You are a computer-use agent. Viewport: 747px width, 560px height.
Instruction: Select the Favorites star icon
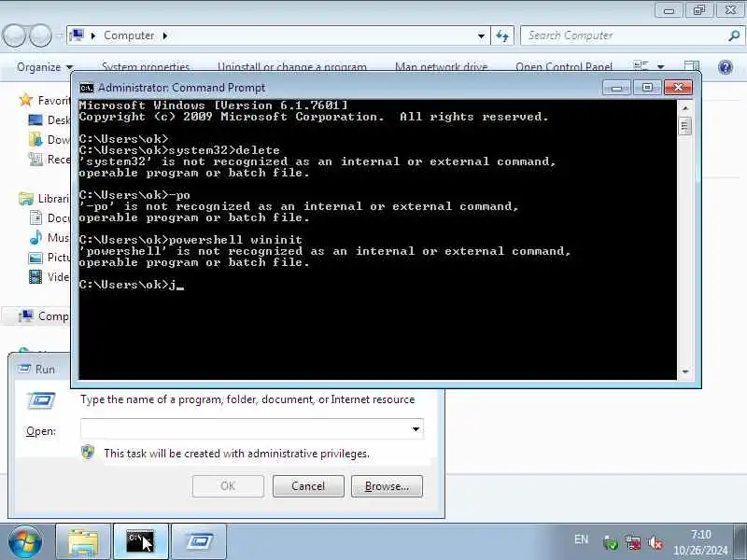pyautogui.click(x=26, y=100)
